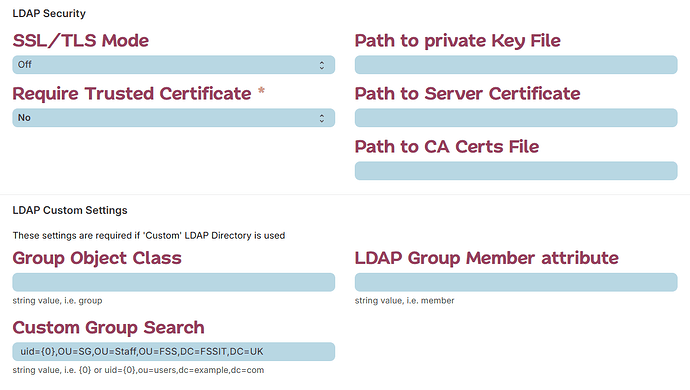This screenshot has height=390, width=690.
Task: Click the hint 'string value, i.e. group'
Action: 57,301
